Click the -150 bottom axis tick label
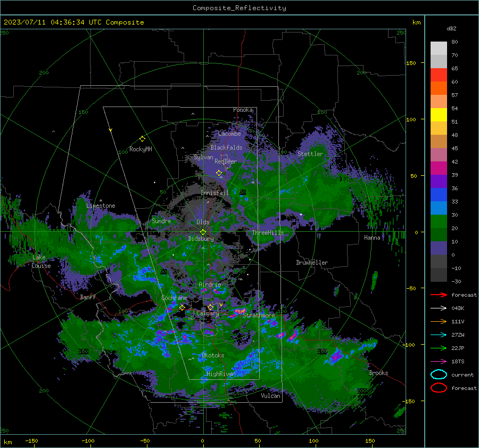This screenshot has width=479, height=448. (x=31, y=441)
